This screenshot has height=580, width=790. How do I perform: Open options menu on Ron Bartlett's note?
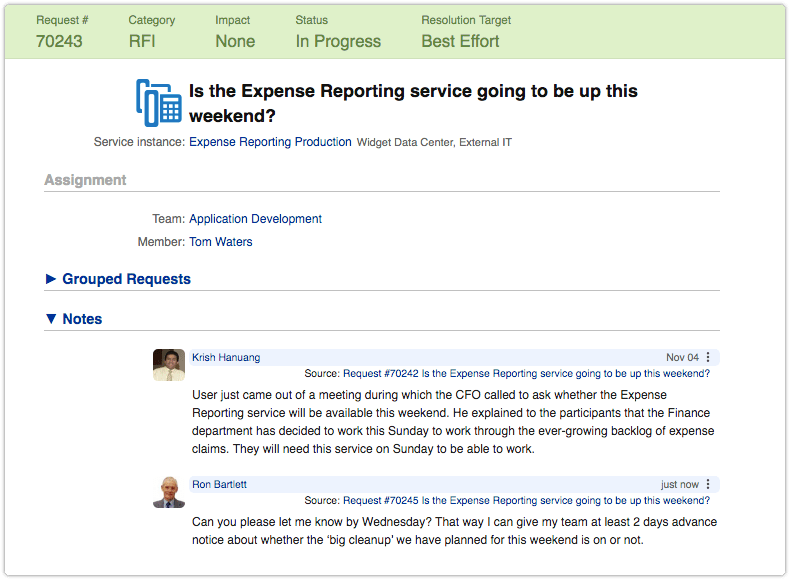(708, 485)
